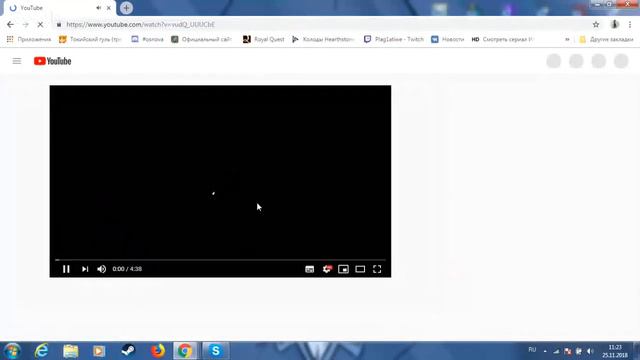This screenshot has height=360, width=640.
Task: Focus the address bar URL
Action: tap(140, 24)
